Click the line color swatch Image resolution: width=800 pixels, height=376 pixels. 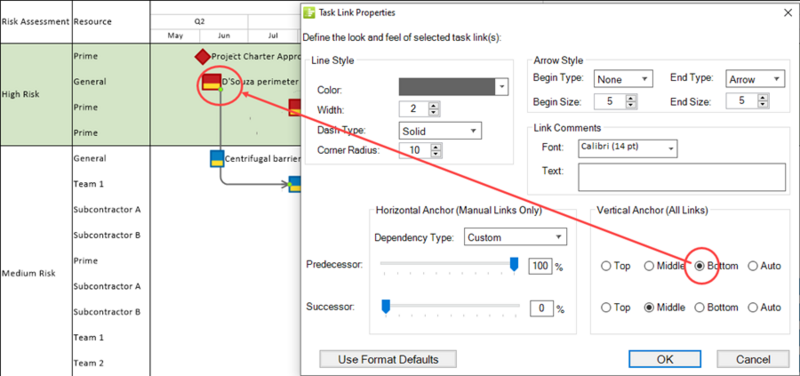tap(447, 87)
